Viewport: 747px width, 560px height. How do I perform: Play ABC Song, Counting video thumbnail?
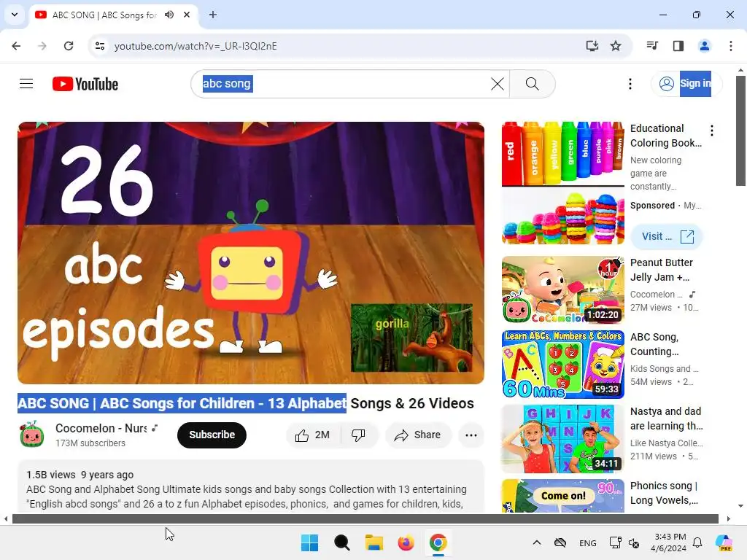pos(562,365)
